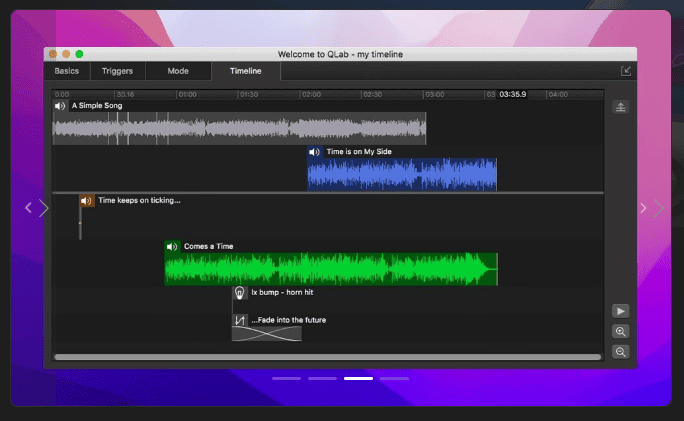Select the Timeline tab
684x421 pixels.
[246, 71]
